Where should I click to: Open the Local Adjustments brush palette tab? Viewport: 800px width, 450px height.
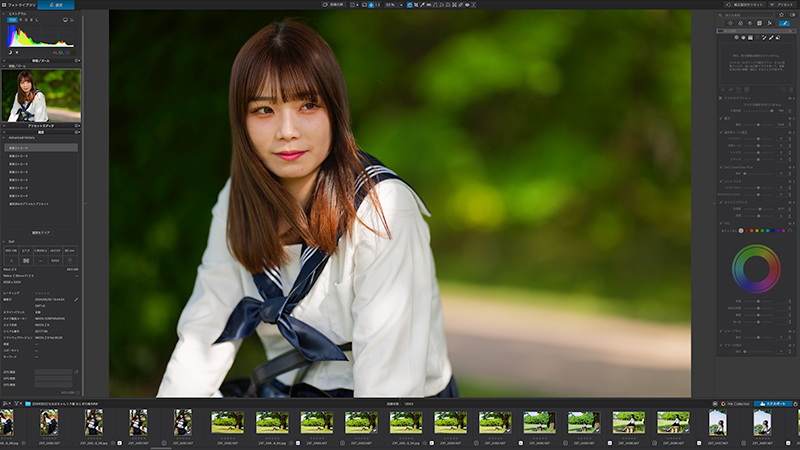pos(784,23)
